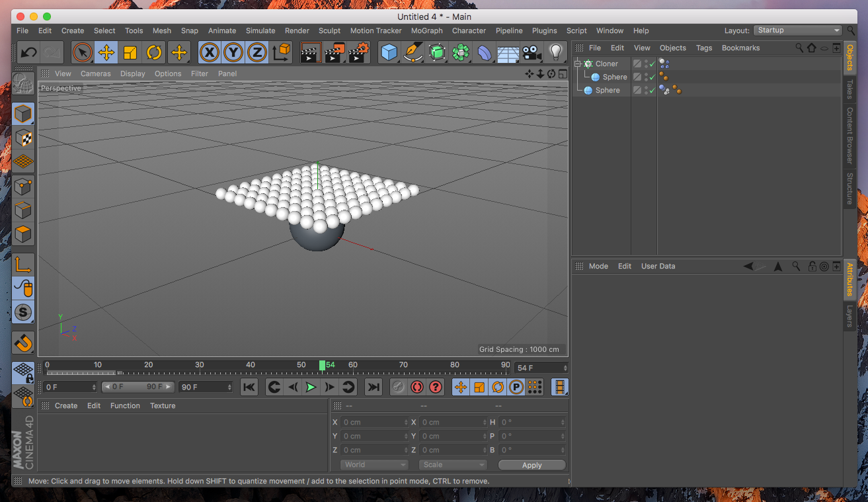Enable Polygons mode
Viewport: 868px width, 502px height.
(23, 234)
